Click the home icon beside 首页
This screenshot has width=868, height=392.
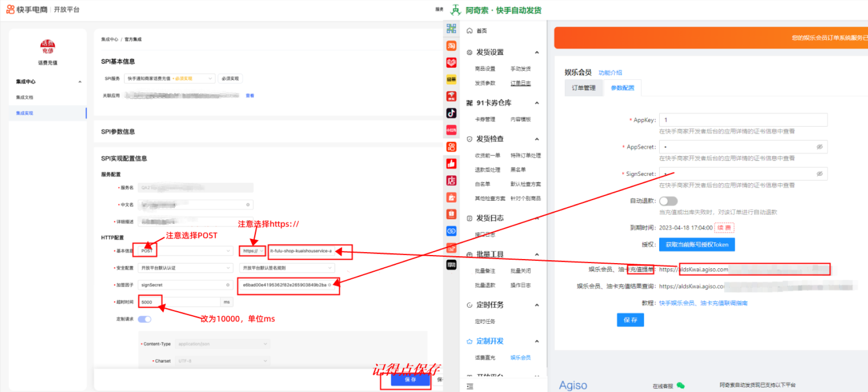point(470,31)
